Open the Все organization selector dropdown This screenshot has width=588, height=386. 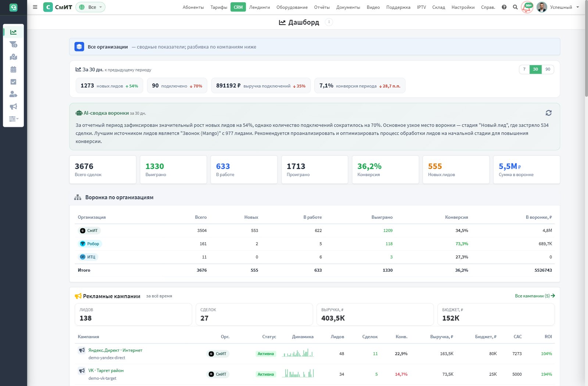tap(90, 7)
